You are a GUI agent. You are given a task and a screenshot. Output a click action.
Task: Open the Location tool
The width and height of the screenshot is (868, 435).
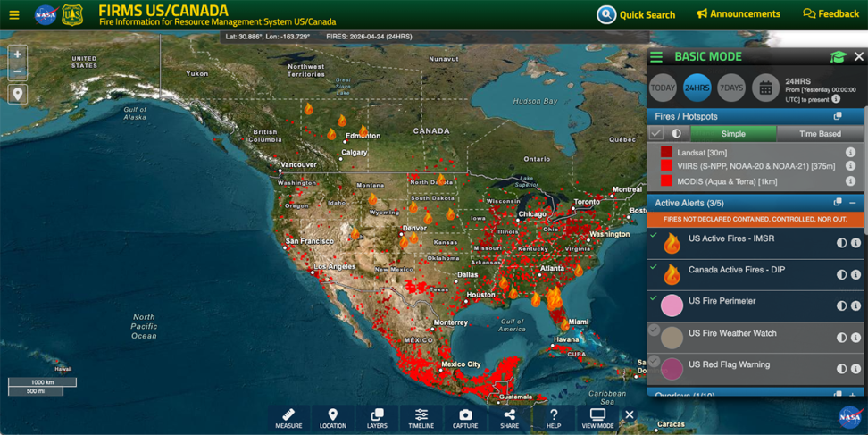pos(333,418)
